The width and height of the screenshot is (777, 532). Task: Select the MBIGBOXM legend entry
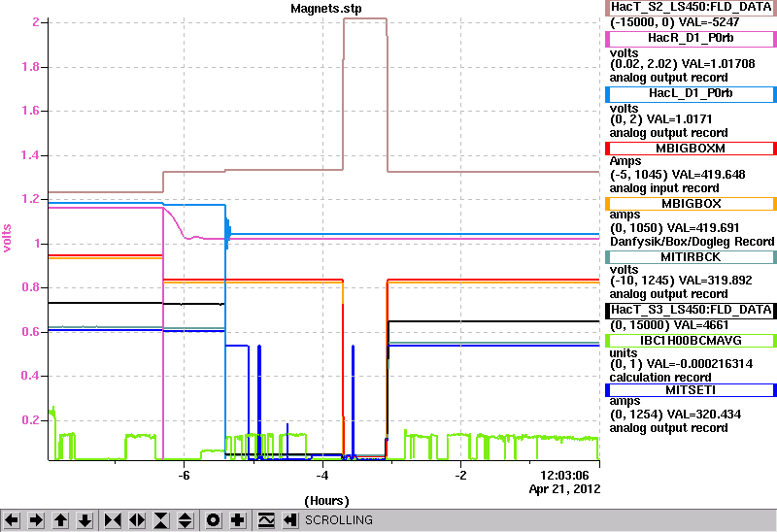coord(691,149)
